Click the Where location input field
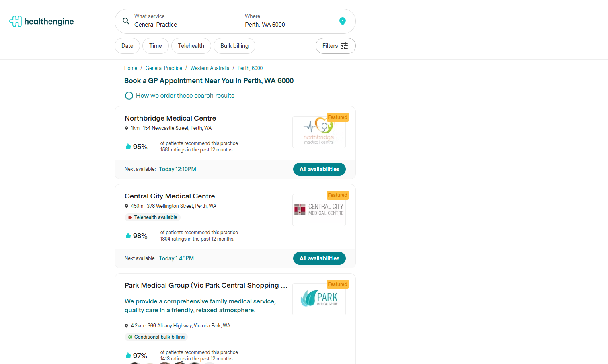The width and height of the screenshot is (608, 364). (286, 25)
